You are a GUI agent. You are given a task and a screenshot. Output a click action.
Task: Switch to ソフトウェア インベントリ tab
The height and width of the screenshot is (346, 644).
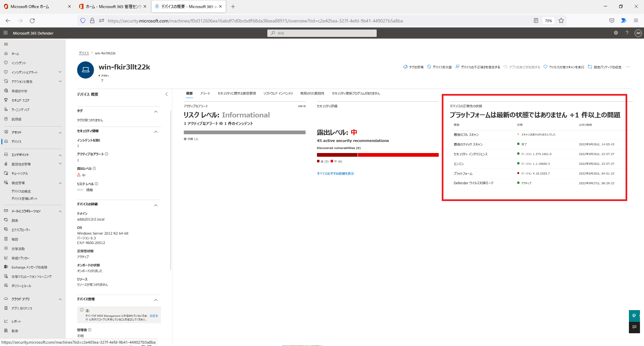pyautogui.click(x=278, y=94)
